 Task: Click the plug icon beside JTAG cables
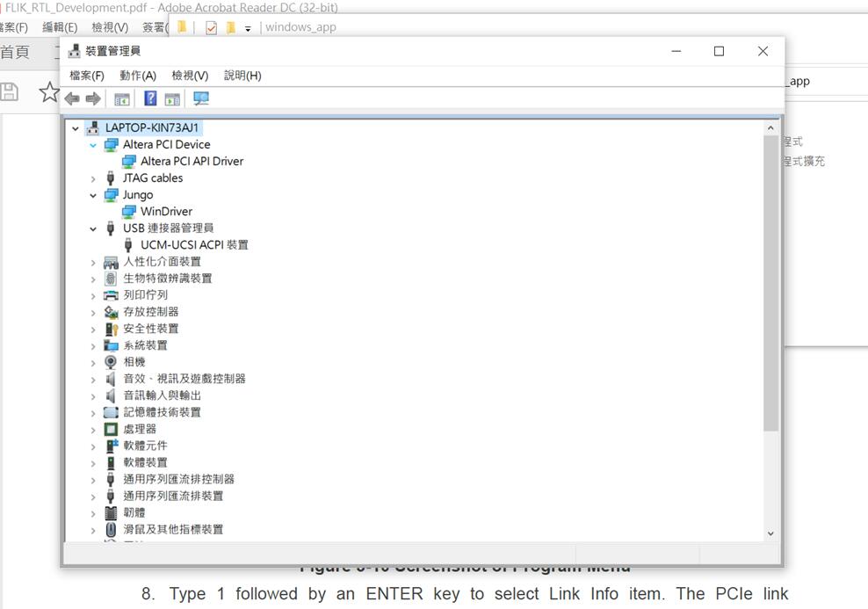[x=111, y=178]
